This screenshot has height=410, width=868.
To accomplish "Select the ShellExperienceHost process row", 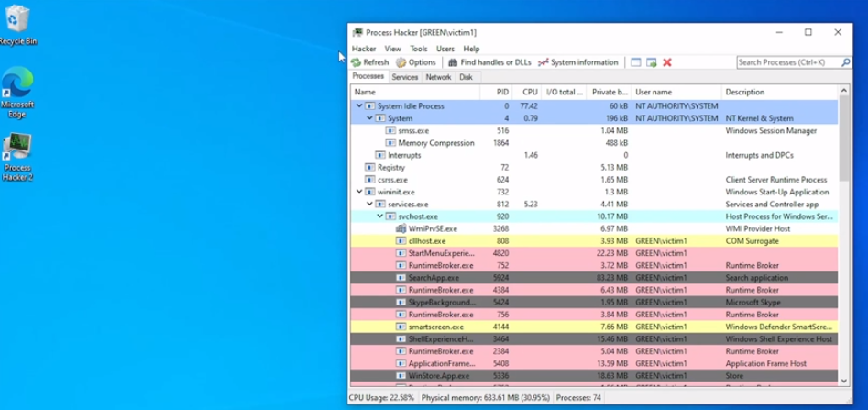I will (x=595, y=339).
